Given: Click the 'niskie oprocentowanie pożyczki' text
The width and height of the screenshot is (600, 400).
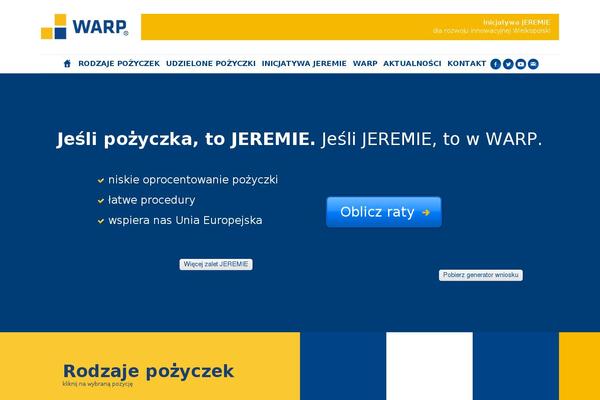Looking at the screenshot, I should pos(193,180).
